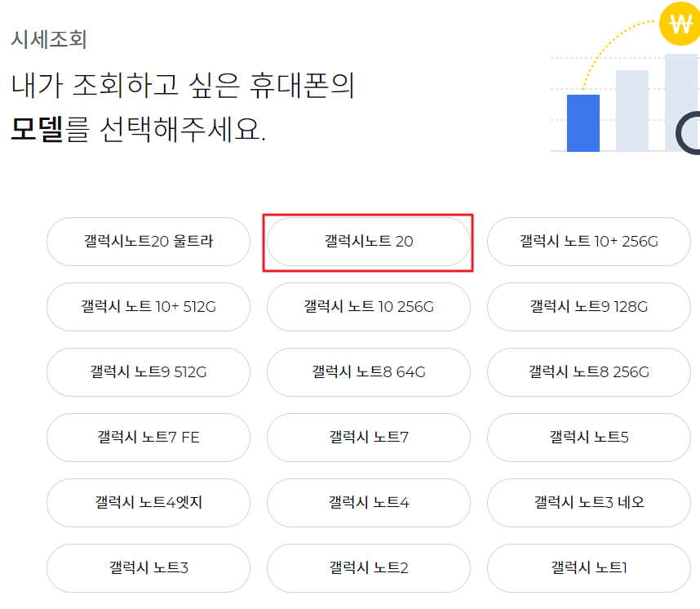700x609 pixels.
Task: Pick 갤럭시 노트5 from the list
Action: (588, 438)
